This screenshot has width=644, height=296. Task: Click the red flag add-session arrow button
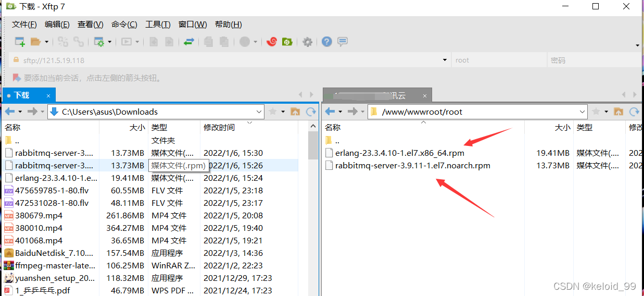coord(16,78)
